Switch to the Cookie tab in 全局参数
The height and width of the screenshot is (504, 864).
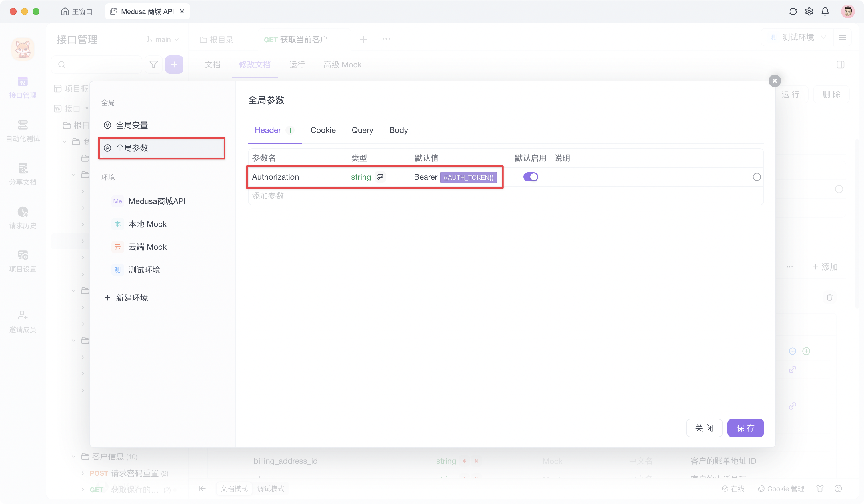coord(323,130)
